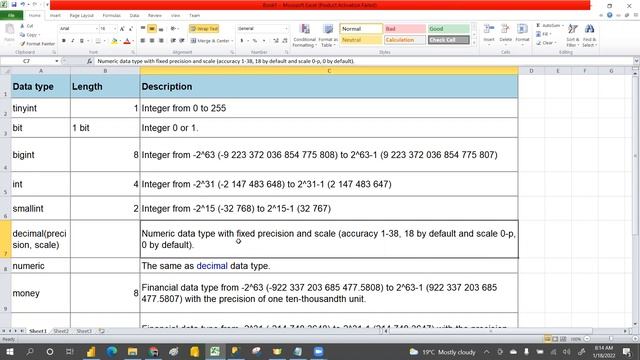Click AutoSum

[x=549, y=26]
